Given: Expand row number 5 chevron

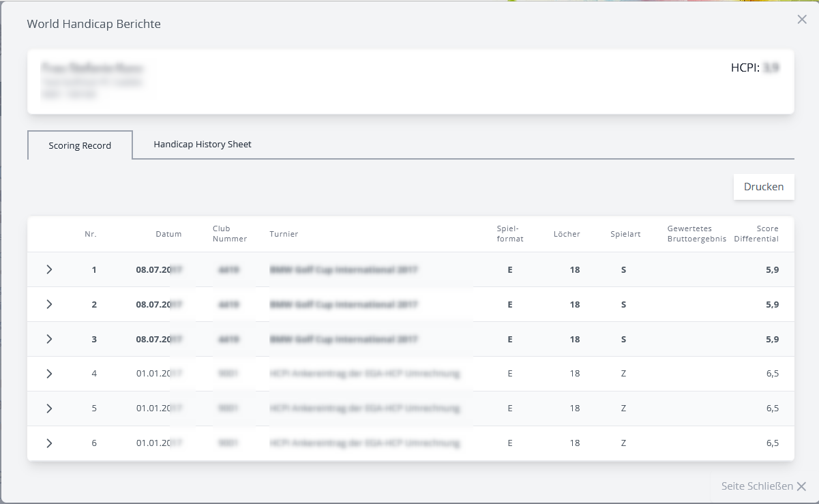Looking at the screenshot, I should pyautogui.click(x=49, y=408).
